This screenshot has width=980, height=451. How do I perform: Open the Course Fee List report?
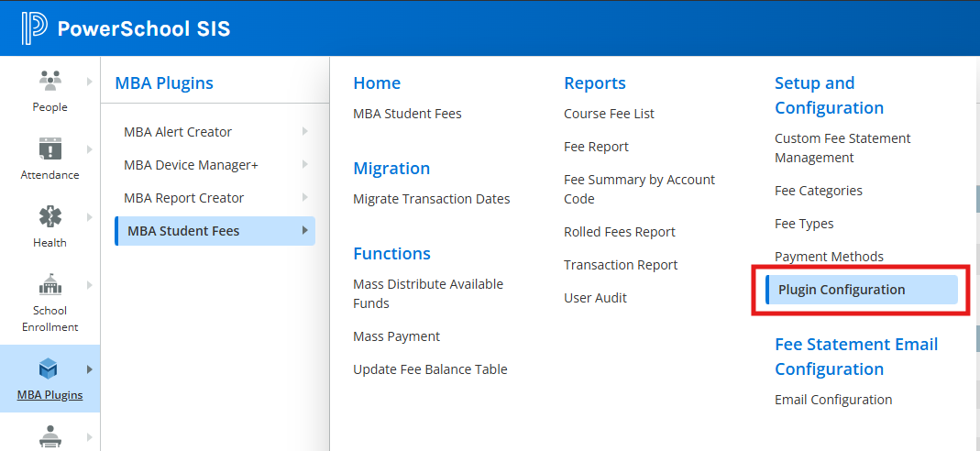[609, 114]
